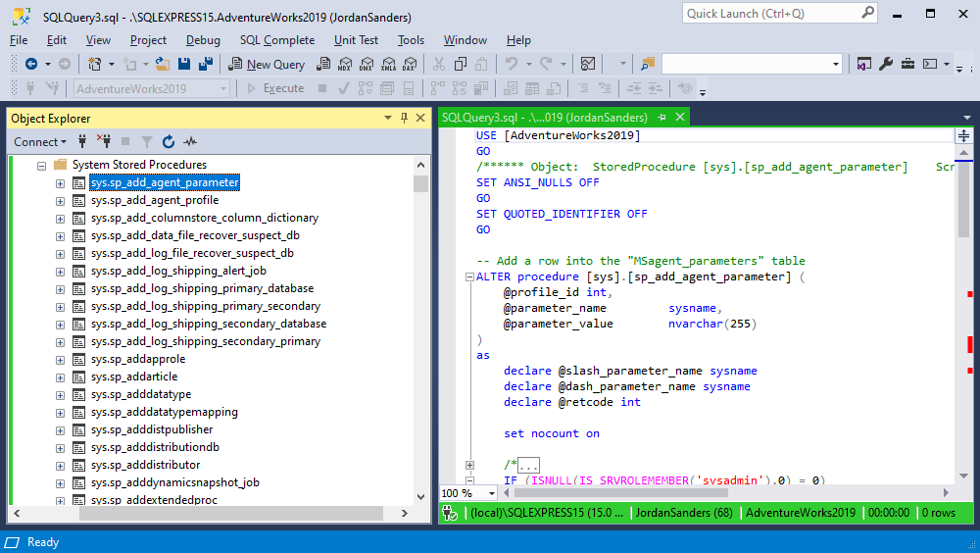Open the Connect dropdown in Object Explorer
Viewport: 980px width, 553px height.
pyautogui.click(x=40, y=142)
